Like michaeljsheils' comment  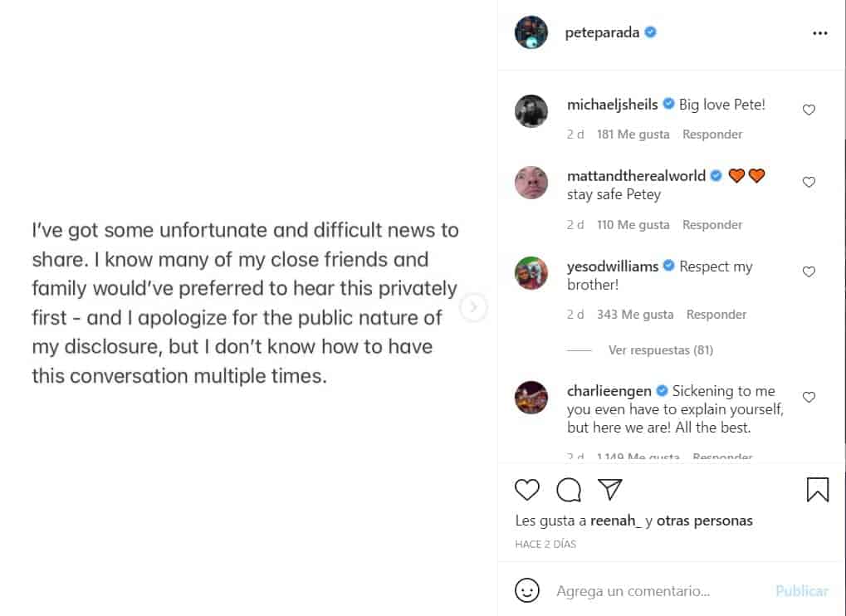[809, 110]
